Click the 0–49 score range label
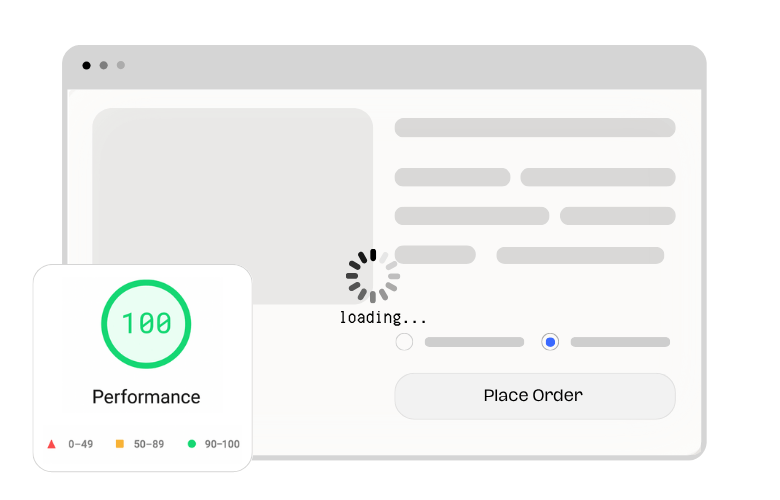This screenshot has height=500, width=780. pyautogui.click(x=81, y=444)
